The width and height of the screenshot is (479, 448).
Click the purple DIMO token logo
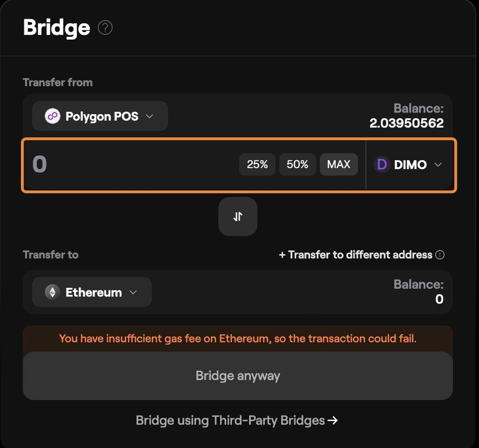(382, 164)
